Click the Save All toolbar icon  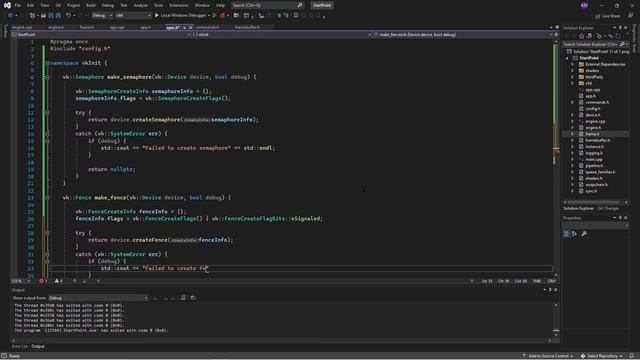pyautogui.click(x=58, y=16)
